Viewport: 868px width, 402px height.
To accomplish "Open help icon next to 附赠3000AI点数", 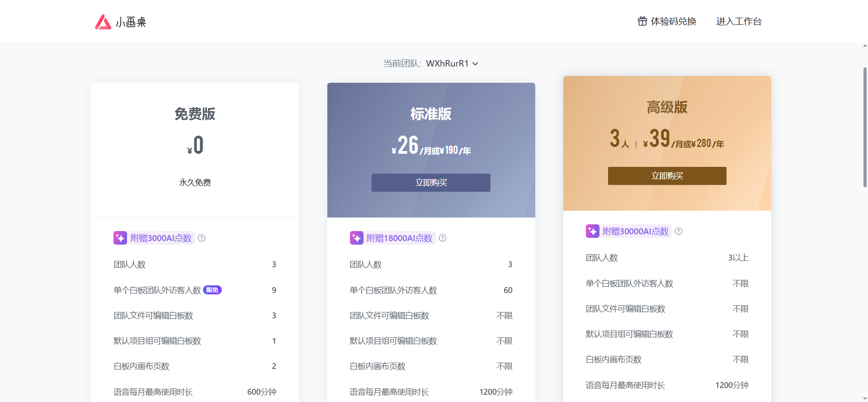I will (202, 238).
